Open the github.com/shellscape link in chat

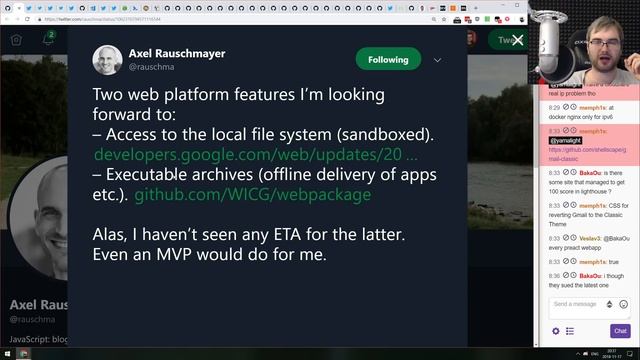(587, 154)
